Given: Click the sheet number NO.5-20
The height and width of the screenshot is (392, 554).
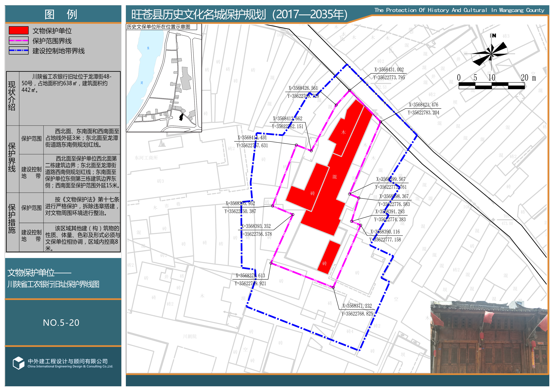Looking at the screenshot, I should coord(61,323).
